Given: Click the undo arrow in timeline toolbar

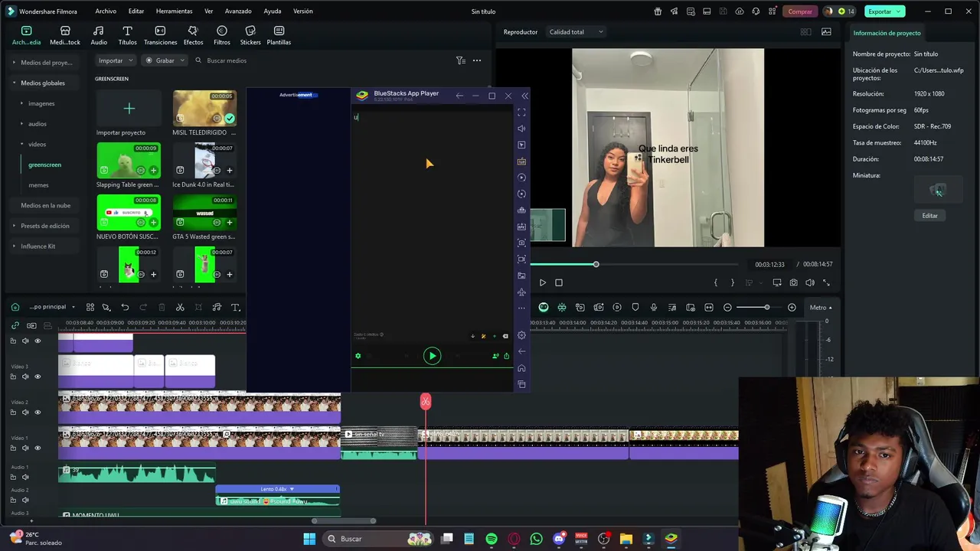Looking at the screenshot, I should (125, 308).
